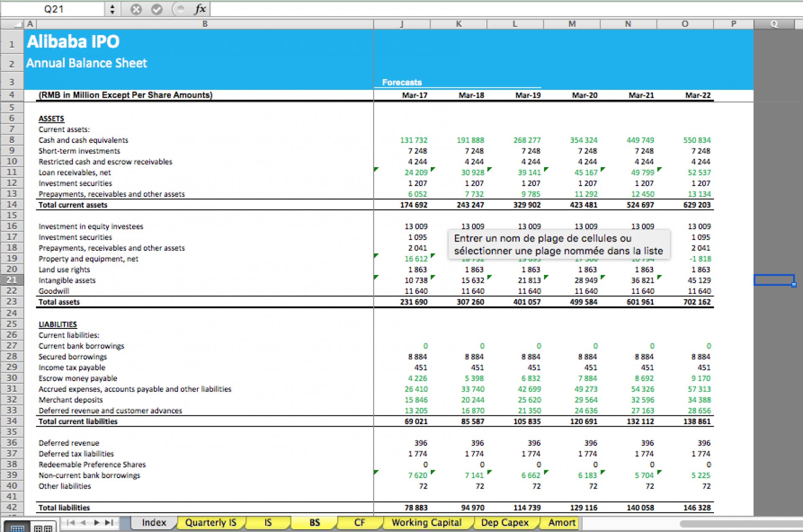Viewport: 803px width, 532px height.
Task: Switch to Page Layout view icon
Action: [43, 527]
